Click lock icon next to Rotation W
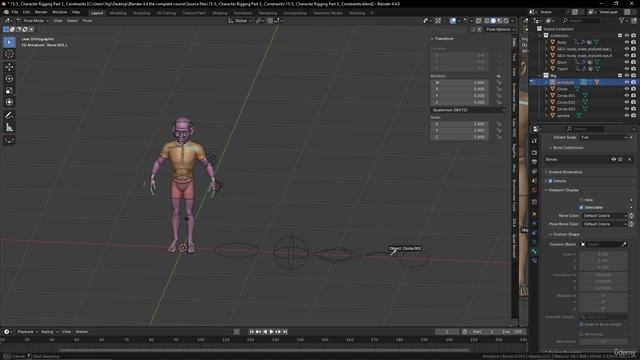640x360 pixels. tap(499, 82)
